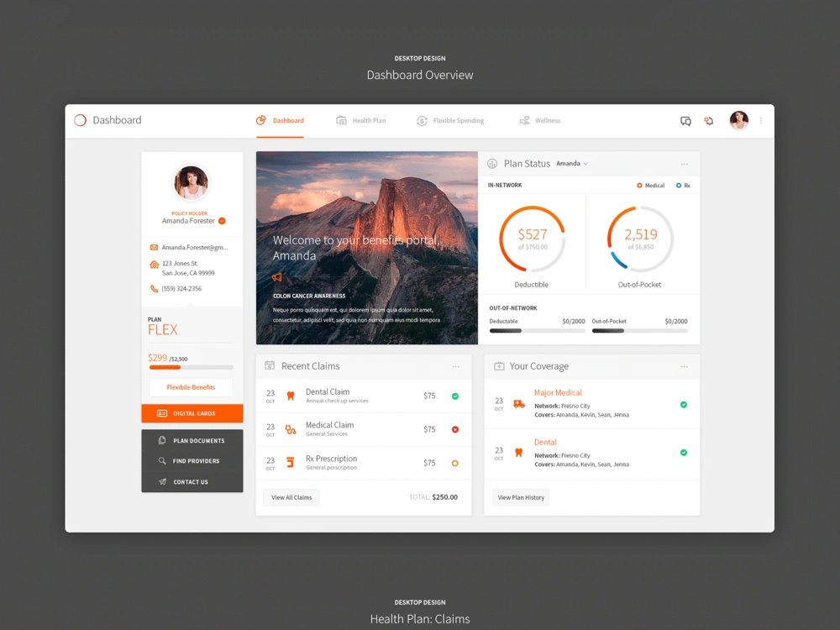Screen dimensions: 840x630
Task: Click Dental coverage green check status
Action: pos(684,453)
